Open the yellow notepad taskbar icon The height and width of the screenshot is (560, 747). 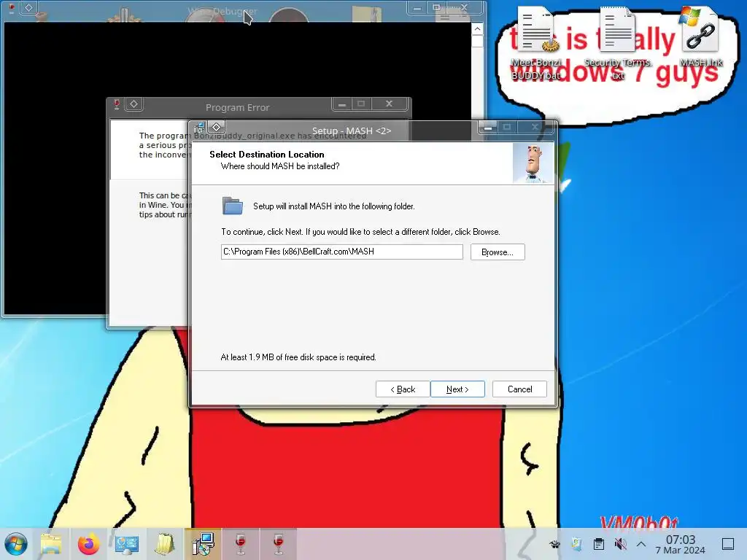(165, 544)
